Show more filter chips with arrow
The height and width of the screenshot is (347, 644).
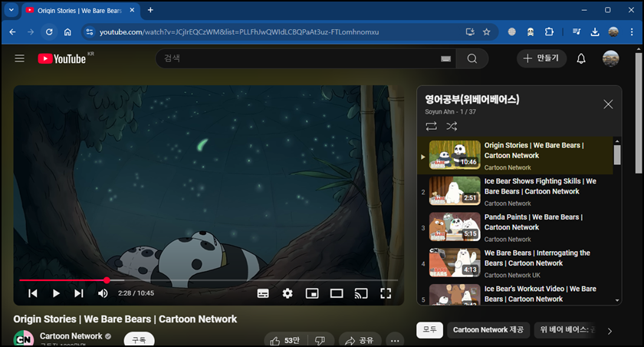pos(609,331)
